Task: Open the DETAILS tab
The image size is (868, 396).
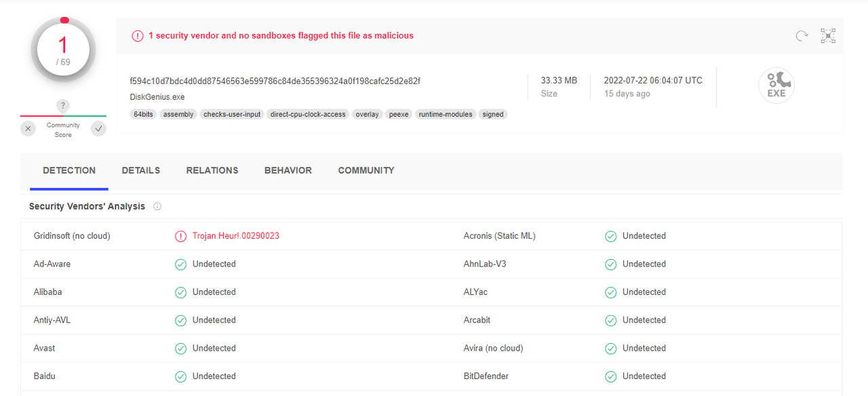Action: pos(141,171)
